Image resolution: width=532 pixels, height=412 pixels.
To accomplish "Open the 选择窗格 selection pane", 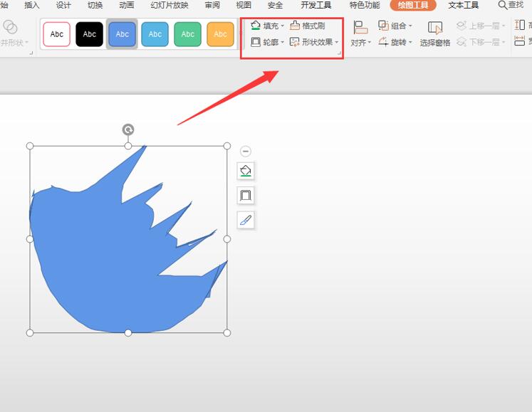I will (435, 33).
